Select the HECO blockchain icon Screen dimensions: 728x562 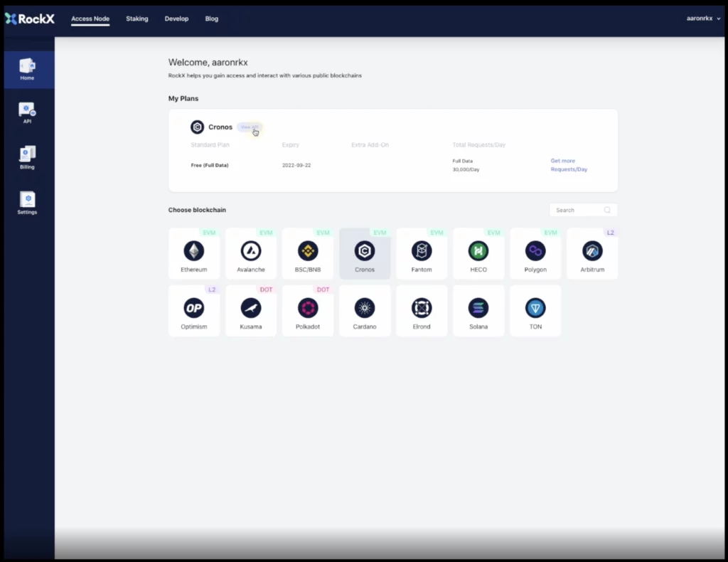coord(478,251)
